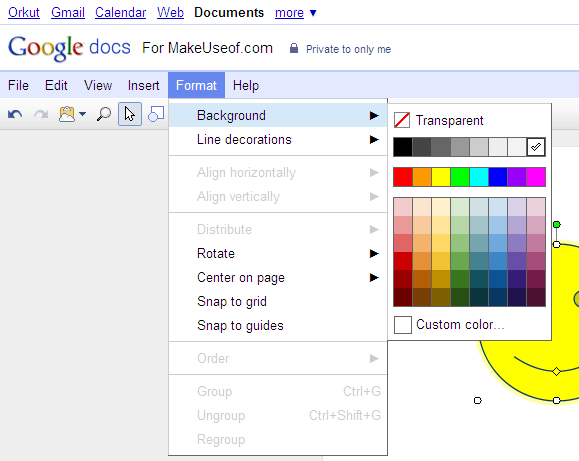Viewport: 579px width, 461px height.
Task: Pick the darkest gray swatch beside black
Action: coord(422,147)
